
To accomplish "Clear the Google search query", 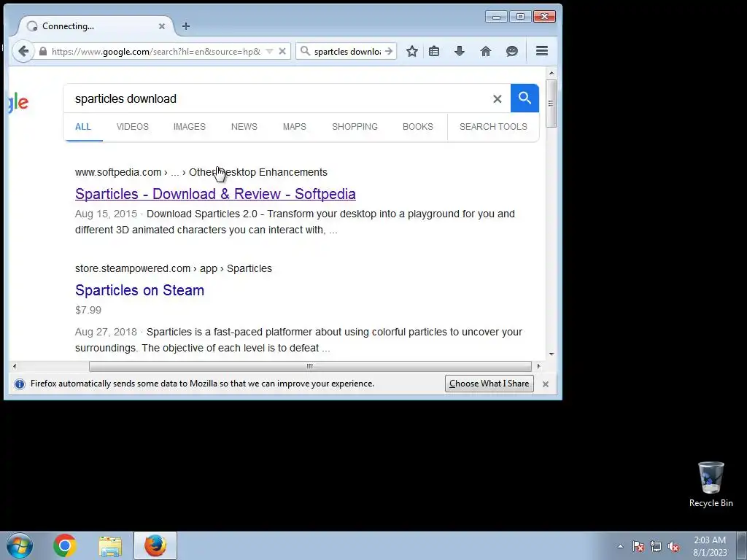I will 497,98.
